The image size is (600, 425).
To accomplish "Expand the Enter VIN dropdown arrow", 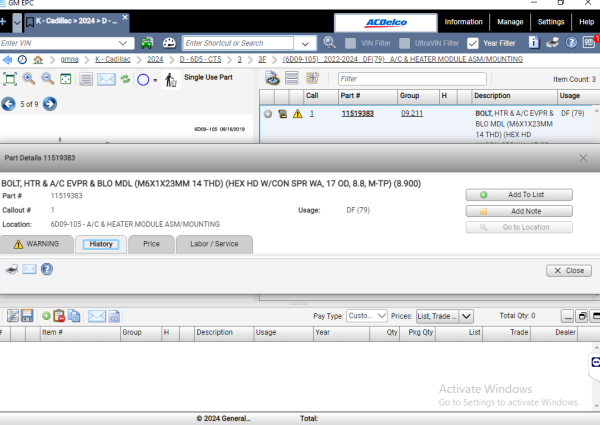I will point(123,43).
